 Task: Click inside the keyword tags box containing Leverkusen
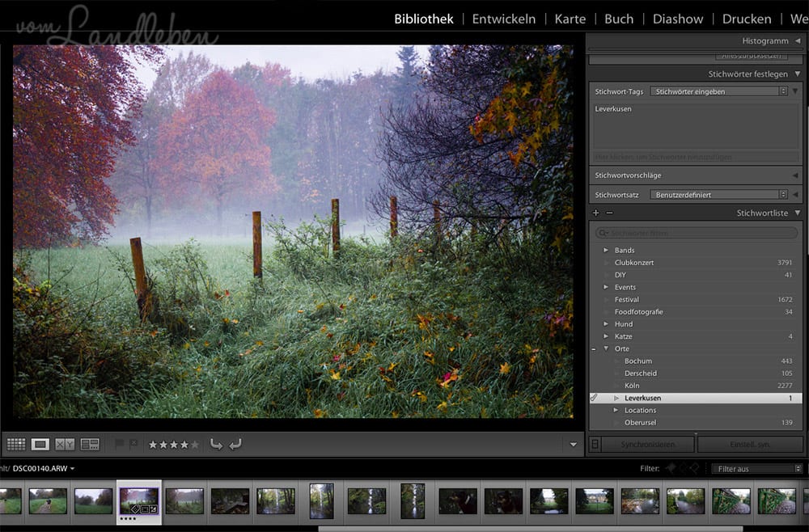click(696, 126)
